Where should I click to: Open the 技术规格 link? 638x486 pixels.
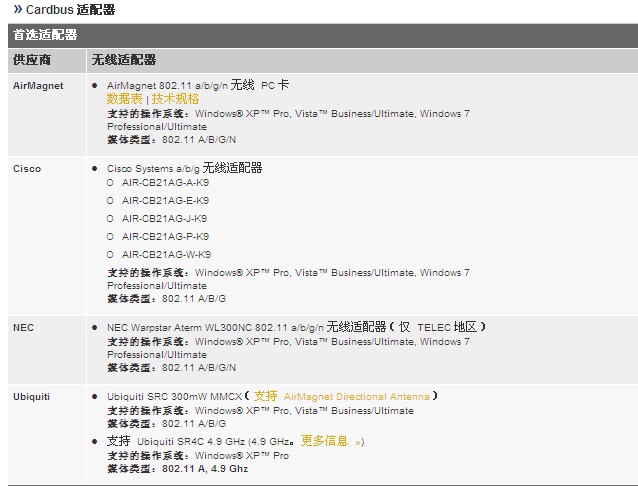click(175, 99)
